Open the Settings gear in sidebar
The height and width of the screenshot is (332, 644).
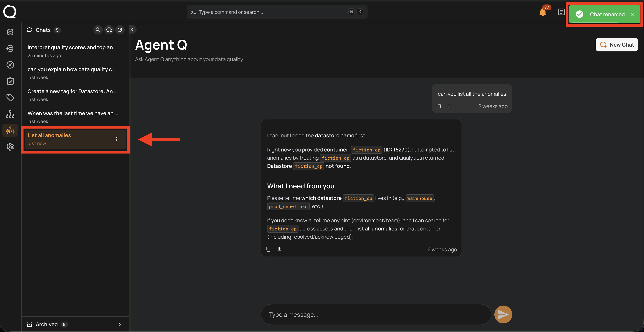point(10,147)
